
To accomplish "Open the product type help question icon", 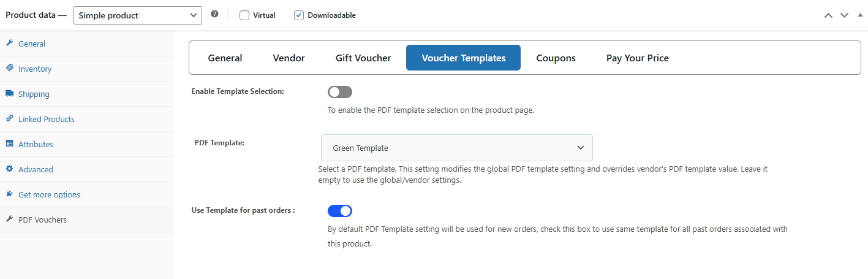I will (214, 14).
